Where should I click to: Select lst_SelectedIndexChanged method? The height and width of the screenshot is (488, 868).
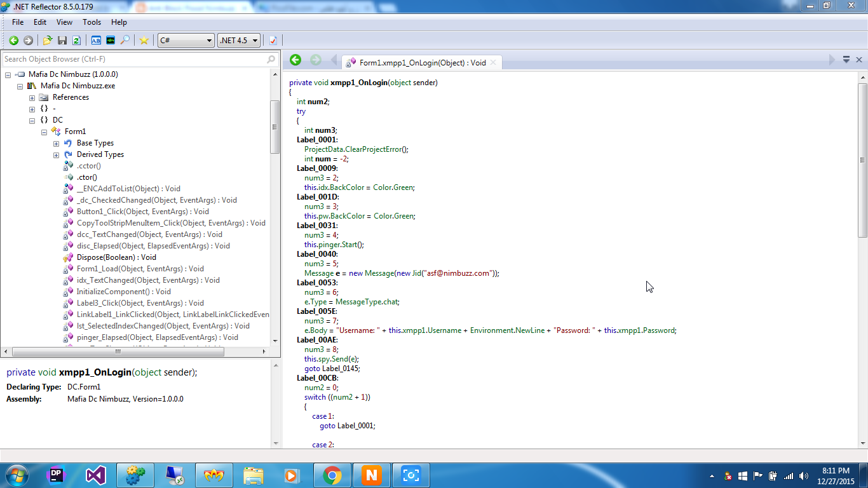point(163,326)
